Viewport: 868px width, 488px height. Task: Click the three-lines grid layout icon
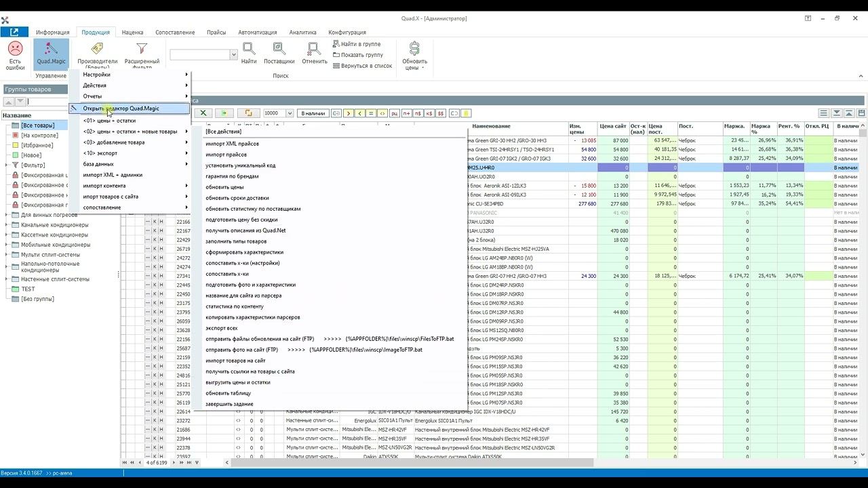(x=823, y=113)
